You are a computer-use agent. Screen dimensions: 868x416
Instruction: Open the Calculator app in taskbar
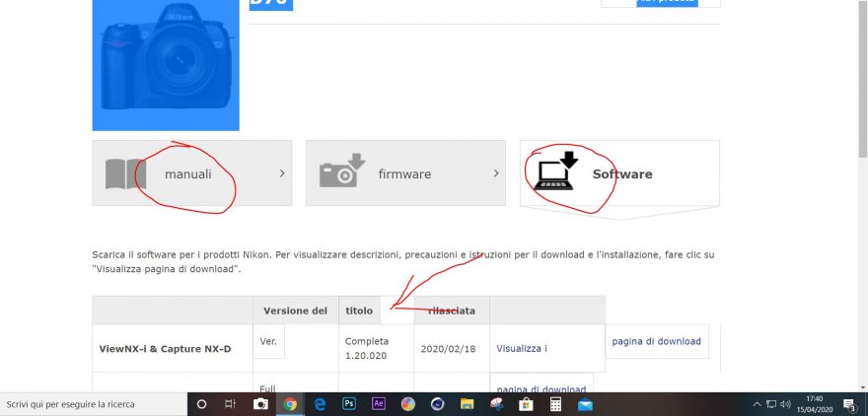[555, 404]
